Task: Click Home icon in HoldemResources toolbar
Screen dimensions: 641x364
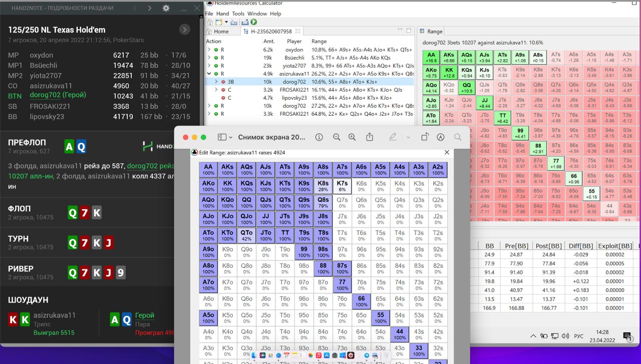Action: coord(210,22)
